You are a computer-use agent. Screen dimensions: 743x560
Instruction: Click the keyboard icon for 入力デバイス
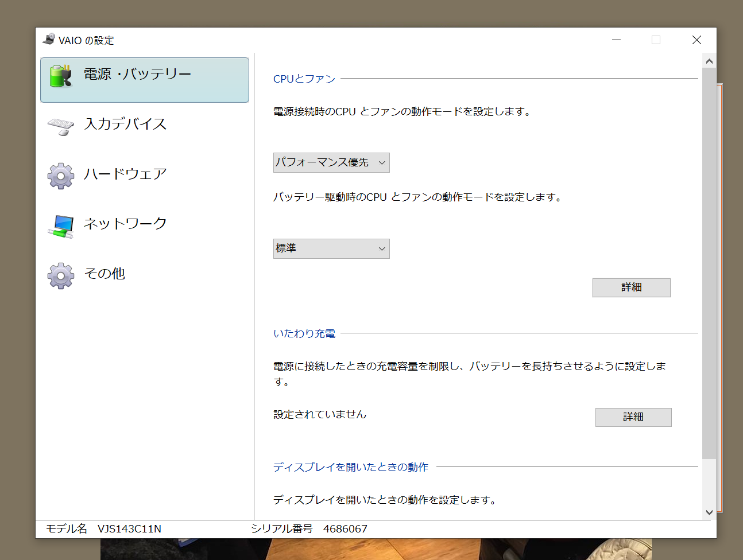click(x=60, y=126)
